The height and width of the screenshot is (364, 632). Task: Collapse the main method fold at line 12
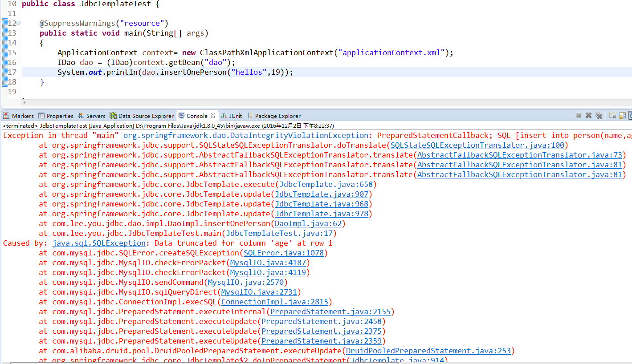[x=18, y=23]
